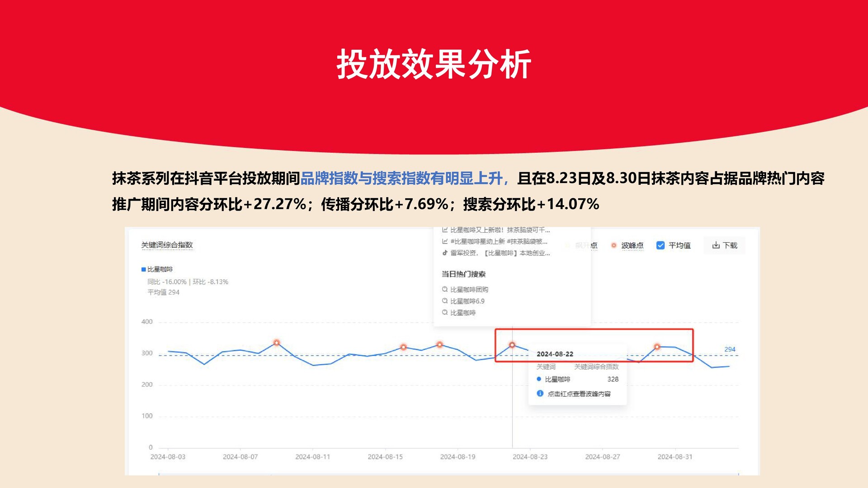
Task: Click the x-axis label 2024-08-03
Action: coord(168,457)
